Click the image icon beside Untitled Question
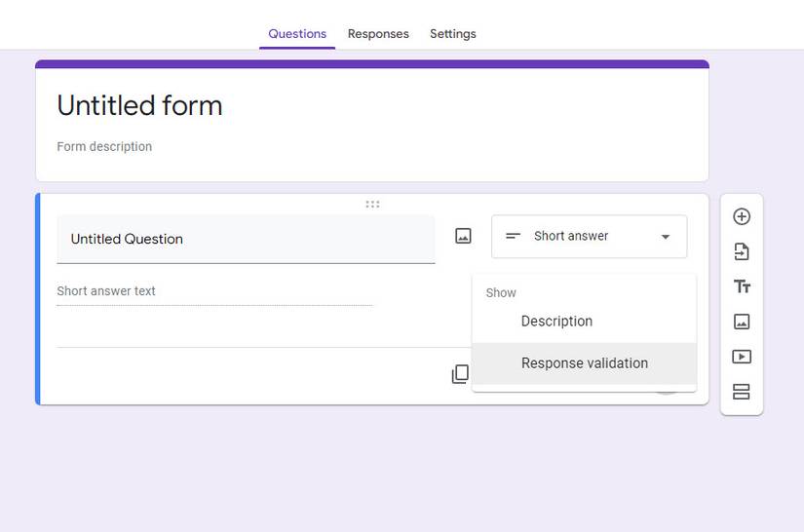Viewport: 804px width, 532px height. click(463, 236)
